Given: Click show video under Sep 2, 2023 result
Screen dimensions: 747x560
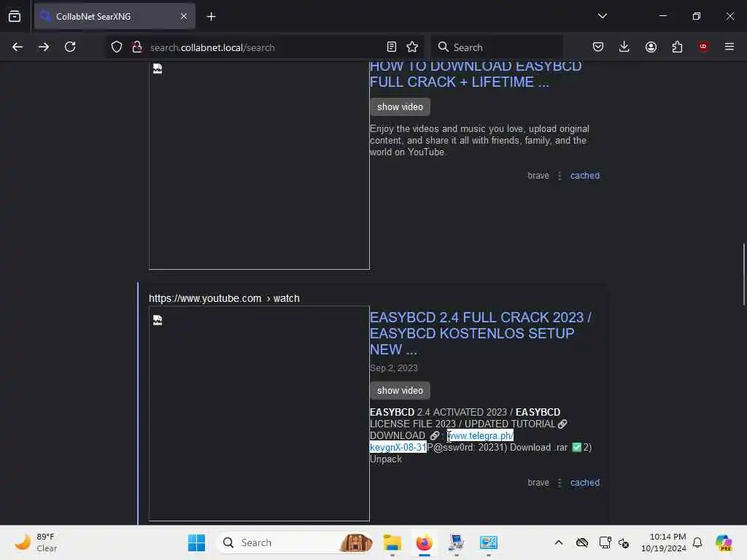Looking at the screenshot, I should pos(400,391).
